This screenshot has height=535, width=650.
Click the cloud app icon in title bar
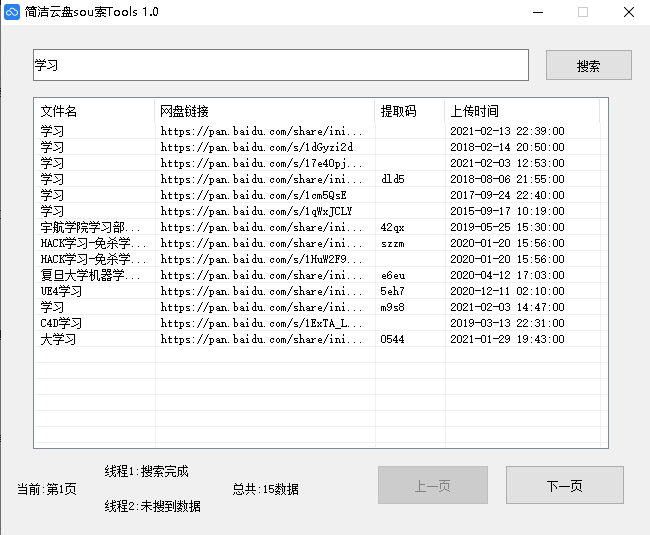(12, 12)
